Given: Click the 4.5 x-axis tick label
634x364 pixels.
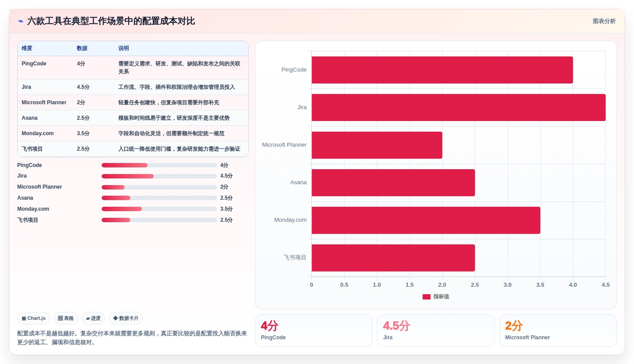Looking at the screenshot, I should point(605,285).
